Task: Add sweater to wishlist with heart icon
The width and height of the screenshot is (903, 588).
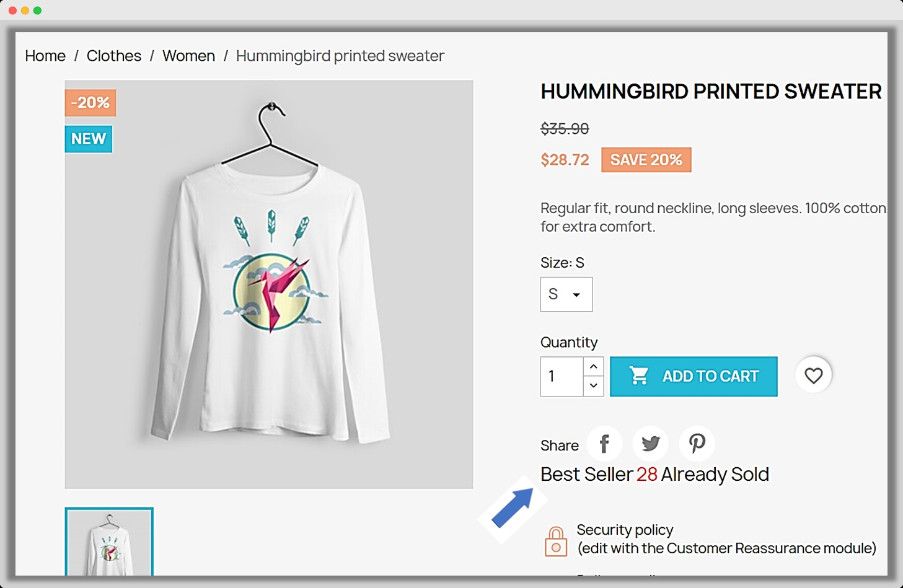Action: coord(813,375)
